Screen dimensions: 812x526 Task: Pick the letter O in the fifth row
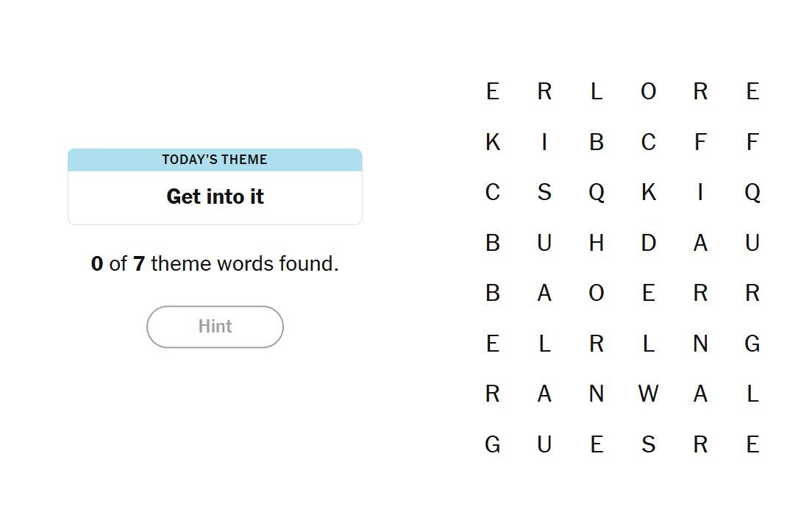(596, 294)
